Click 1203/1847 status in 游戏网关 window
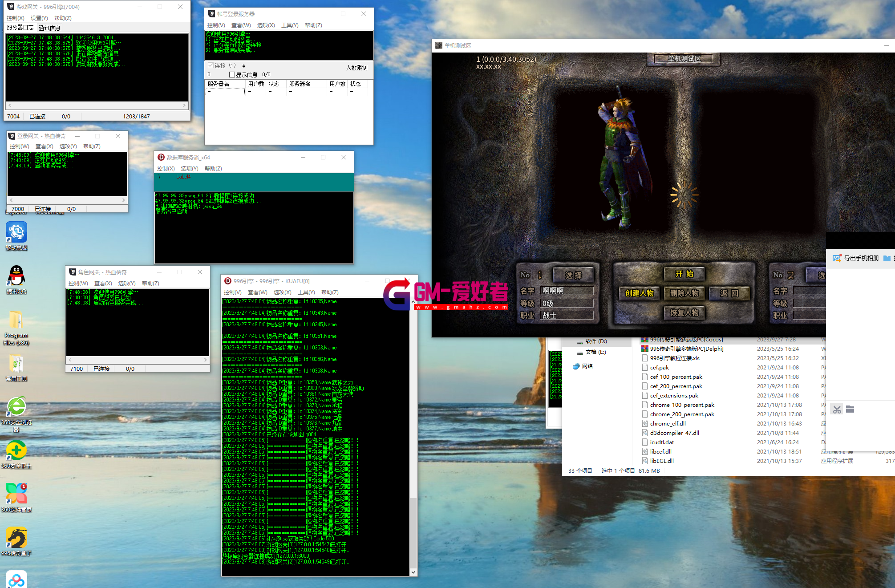 tap(136, 117)
